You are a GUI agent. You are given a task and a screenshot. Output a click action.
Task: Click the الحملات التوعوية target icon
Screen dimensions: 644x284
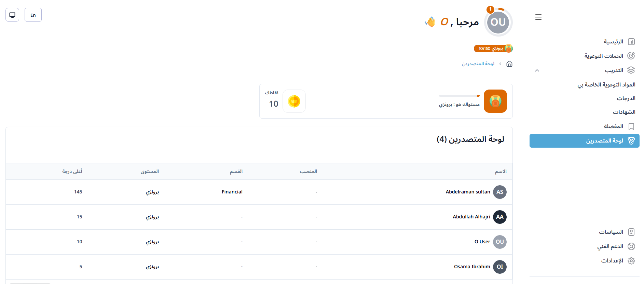pyautogui.click(x=631, y=56)
